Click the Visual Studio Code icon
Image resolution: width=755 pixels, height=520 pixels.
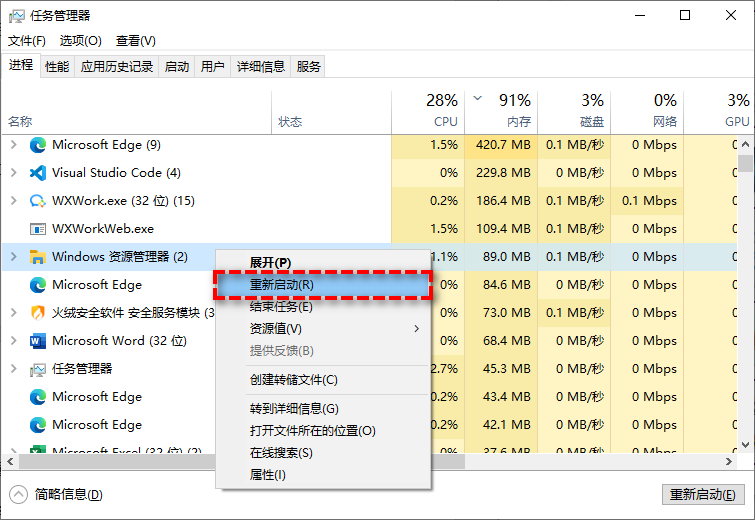point(38,173)
